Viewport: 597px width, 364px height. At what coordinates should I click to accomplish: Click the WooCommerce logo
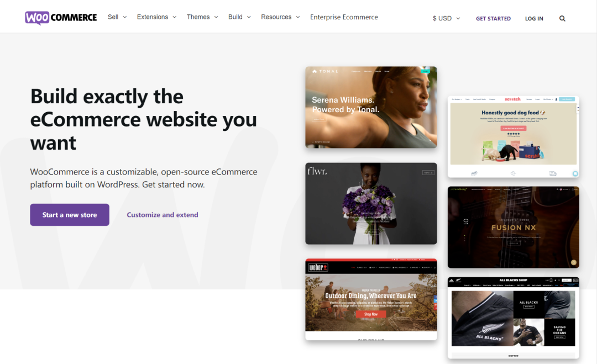pyautogui.click(x=60, y=17)
